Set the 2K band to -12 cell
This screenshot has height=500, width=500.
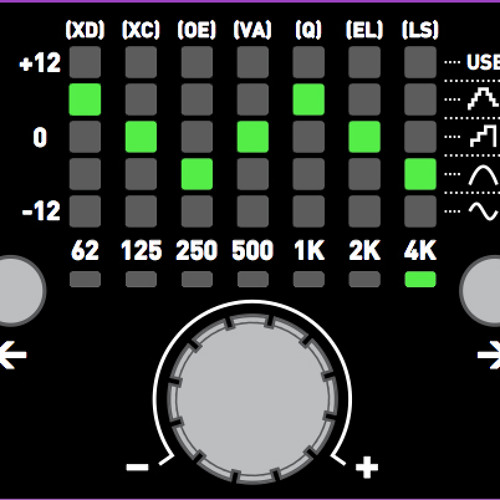coord(364,211)
